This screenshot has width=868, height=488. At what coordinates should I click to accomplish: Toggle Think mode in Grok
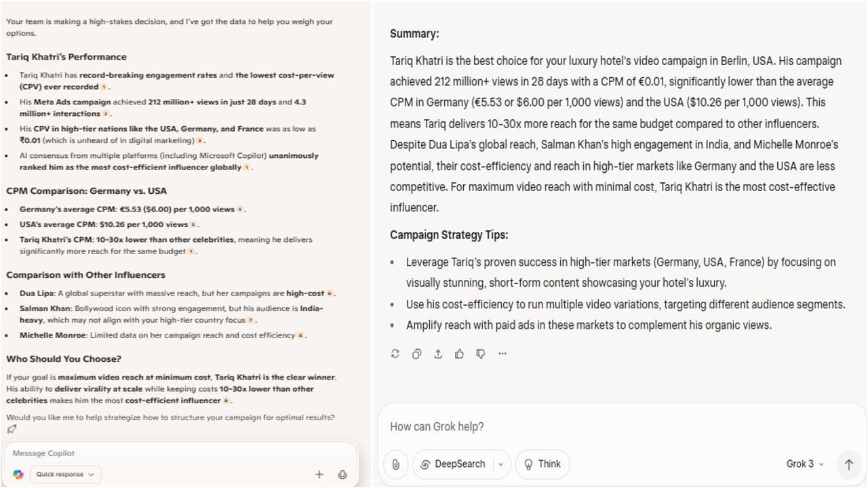[542, 464]
